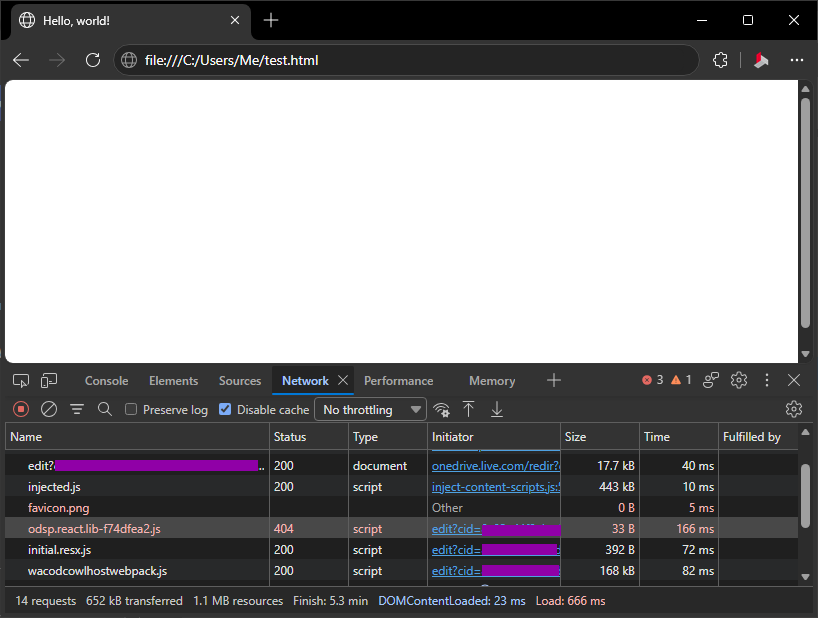The image size is (818, 618).
Task: Close the Network tab
Action: 343,380
